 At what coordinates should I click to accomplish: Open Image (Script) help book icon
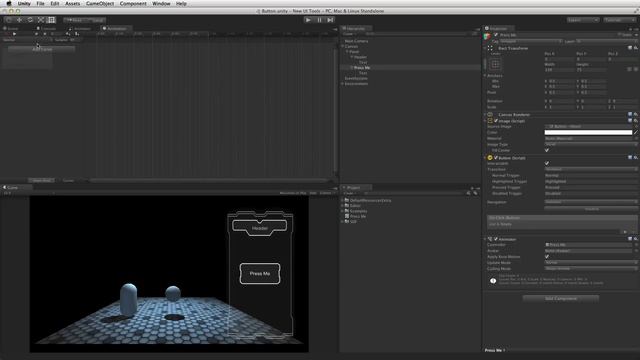pyautogui.click(x=630, y=121)
